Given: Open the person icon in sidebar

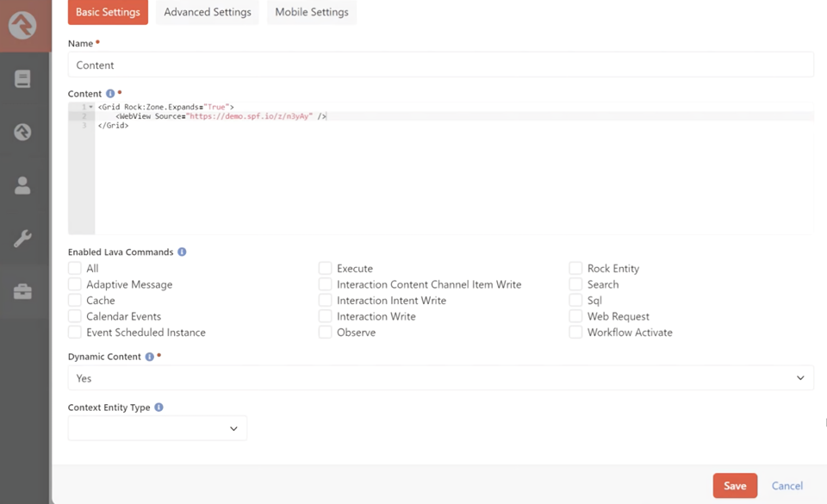Looking at the screenshot, I should 22,185.
